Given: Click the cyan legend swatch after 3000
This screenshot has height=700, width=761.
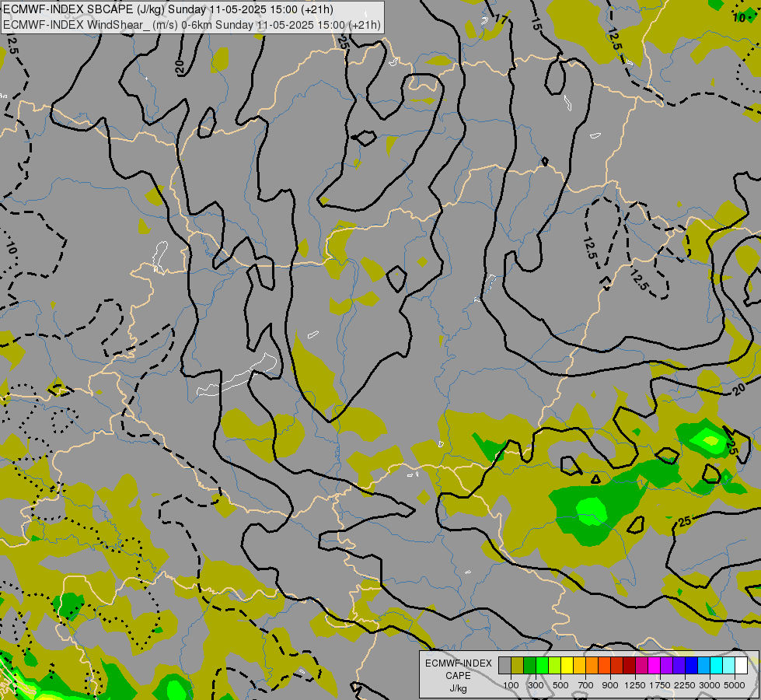Looking at the screenshot, I should pyautogui.click(x=717, y=665).
